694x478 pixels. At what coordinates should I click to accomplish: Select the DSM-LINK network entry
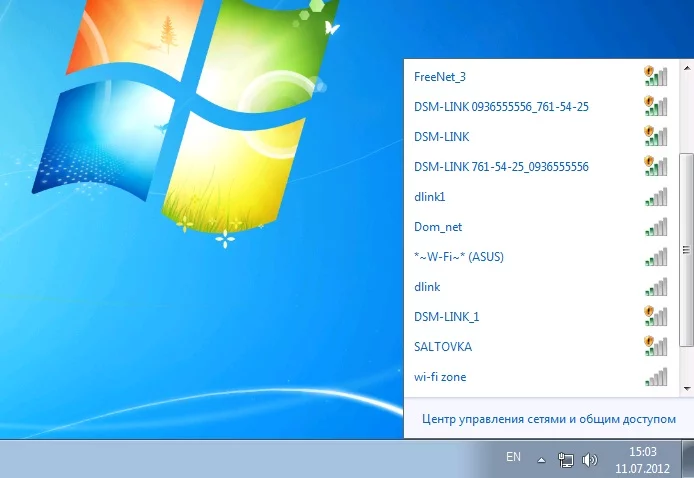coord(441,136)
